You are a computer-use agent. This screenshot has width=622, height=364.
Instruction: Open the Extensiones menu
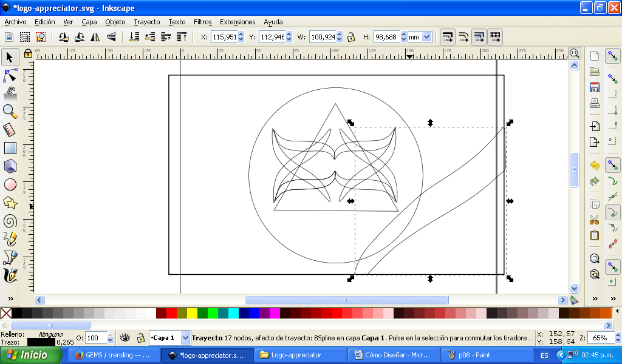(238, 22)
